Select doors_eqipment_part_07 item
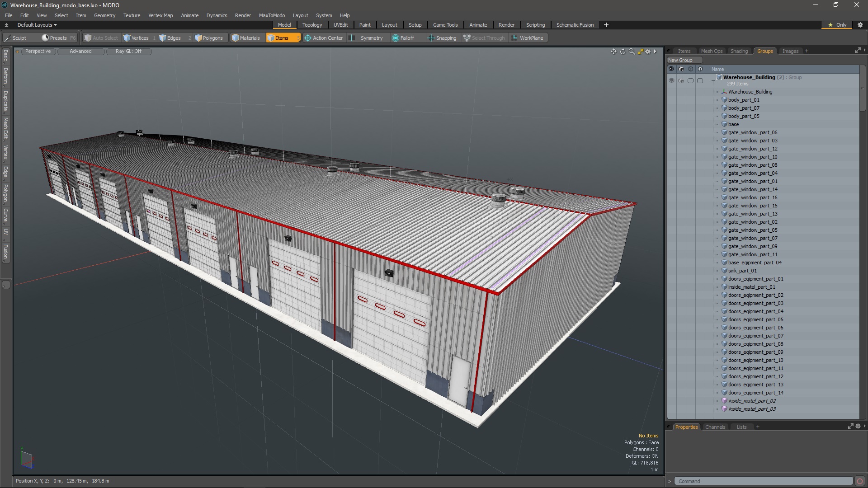868x488 pixels. point(755,336)
